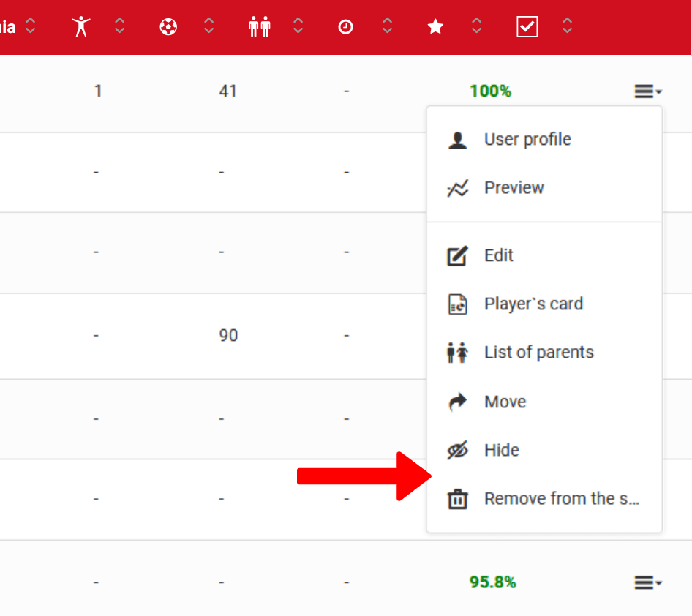Click the clock column header icon
Screen dimensions: 692x616
tap(345, 26)
